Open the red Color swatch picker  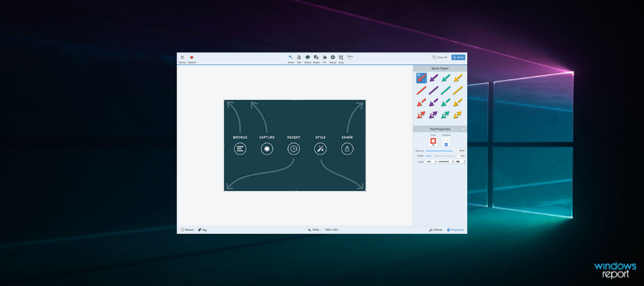[433, 142]
